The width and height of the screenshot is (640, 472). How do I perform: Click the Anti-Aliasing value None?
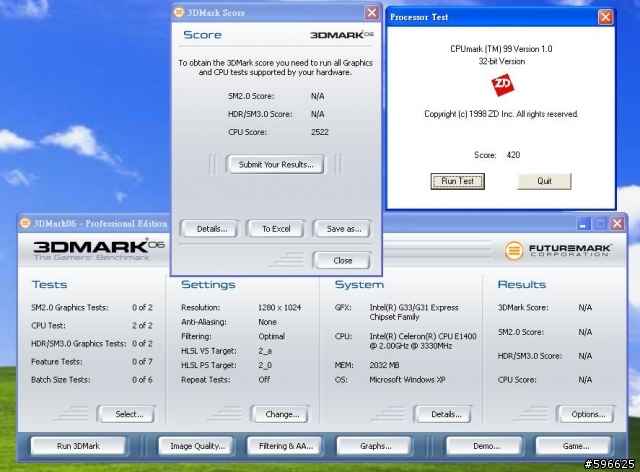[267, 322]
